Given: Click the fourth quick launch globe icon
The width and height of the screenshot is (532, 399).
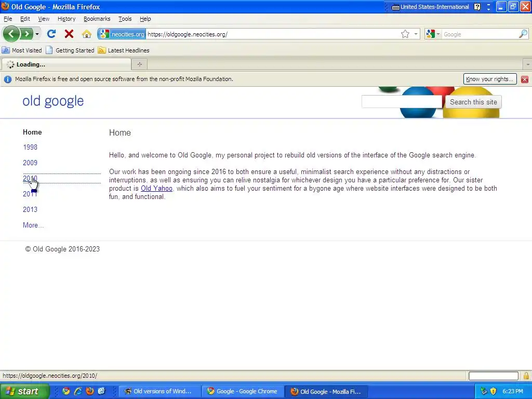Looking at the screenshot, I should coord(102,391).
